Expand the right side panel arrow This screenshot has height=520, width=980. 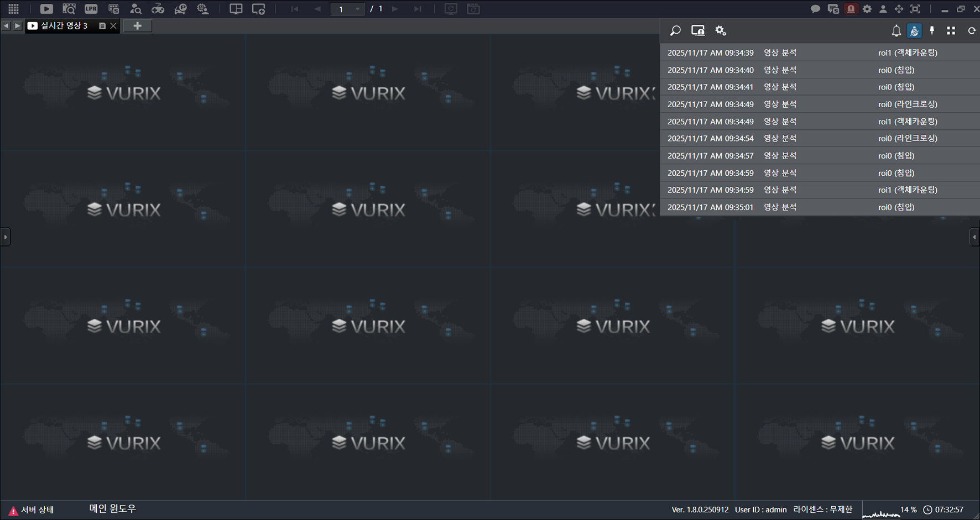[974, 237]
